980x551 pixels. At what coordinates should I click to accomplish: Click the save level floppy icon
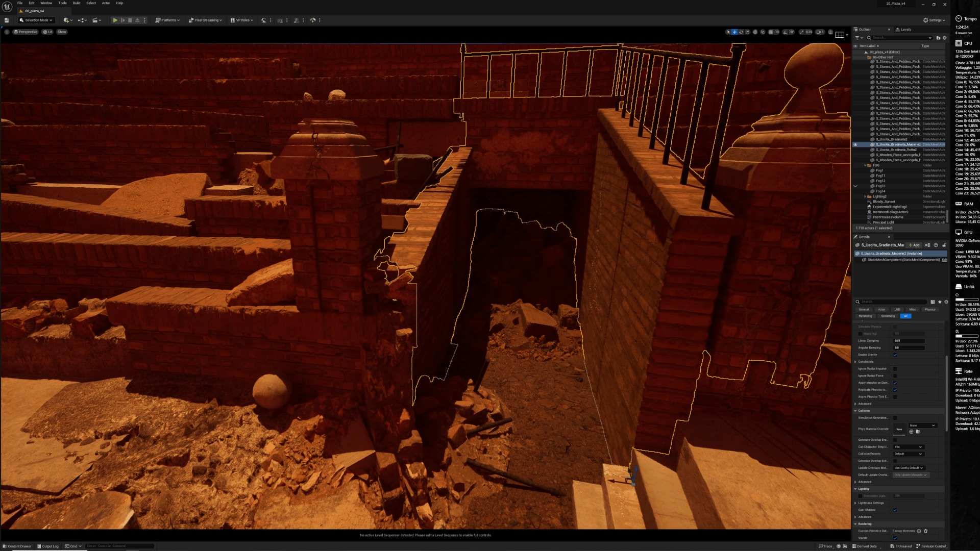(x=7, y=20)
